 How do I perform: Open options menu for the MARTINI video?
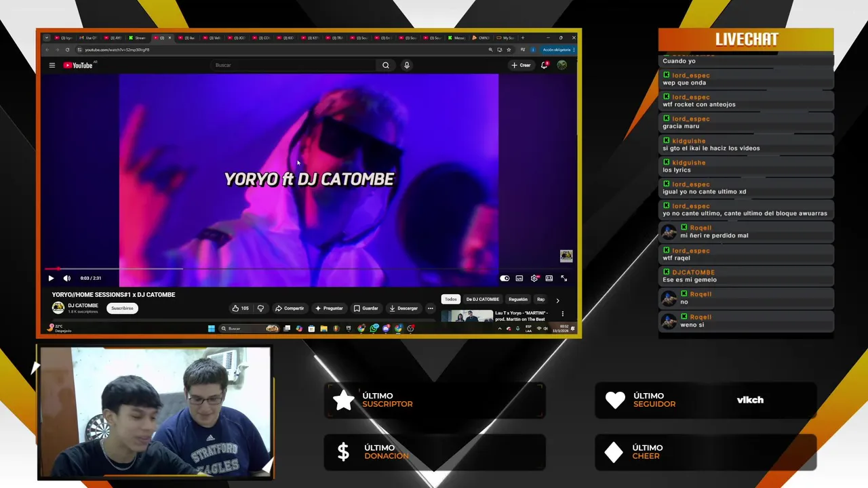click(x=562, y=314)
